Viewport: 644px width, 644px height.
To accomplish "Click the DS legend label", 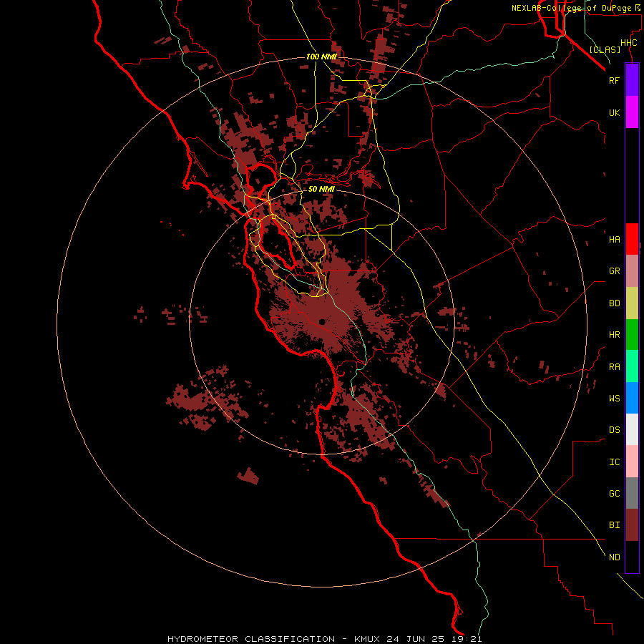I will click(x=615, y=429).
